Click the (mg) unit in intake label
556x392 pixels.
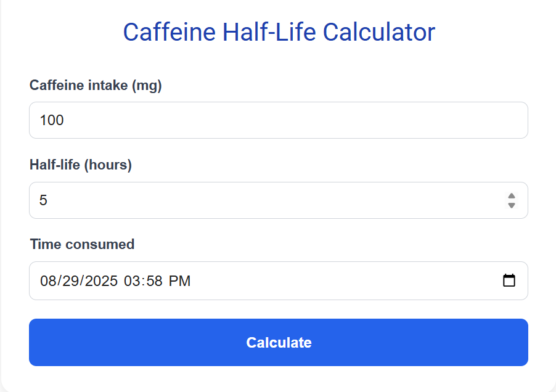[x=146, y=85]
